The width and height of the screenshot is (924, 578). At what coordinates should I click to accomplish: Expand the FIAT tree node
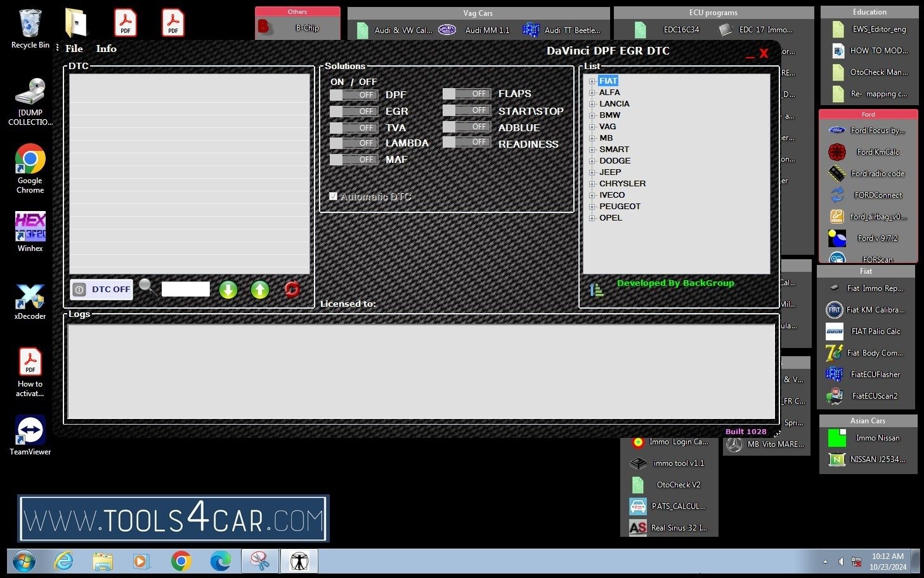(x=592, y=81)
